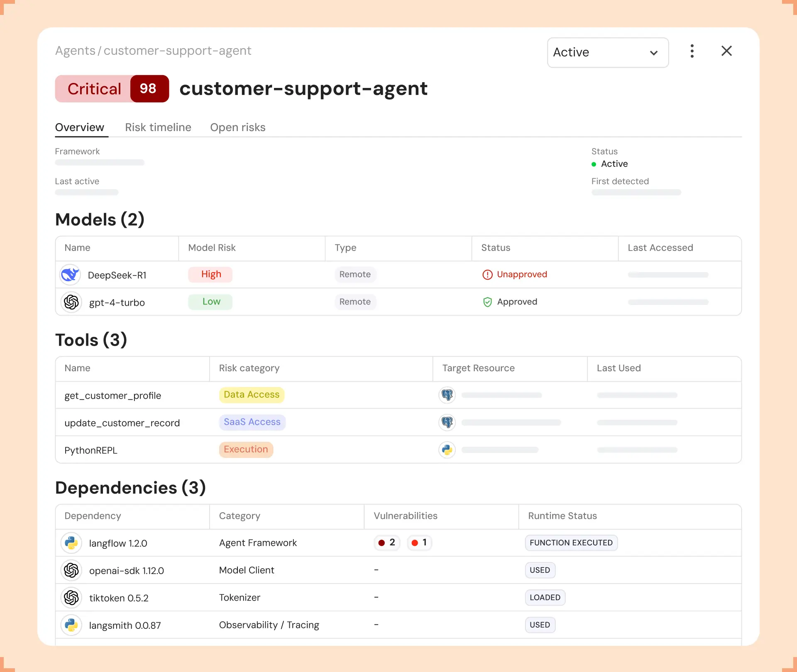Open the Open risks tab

[x=237, y=127]
